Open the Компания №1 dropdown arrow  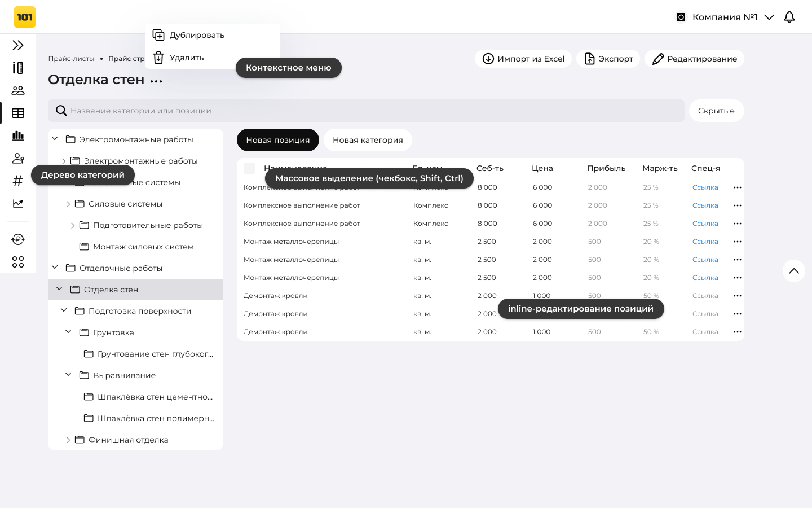pyautogui.click(x=769, y=17)
